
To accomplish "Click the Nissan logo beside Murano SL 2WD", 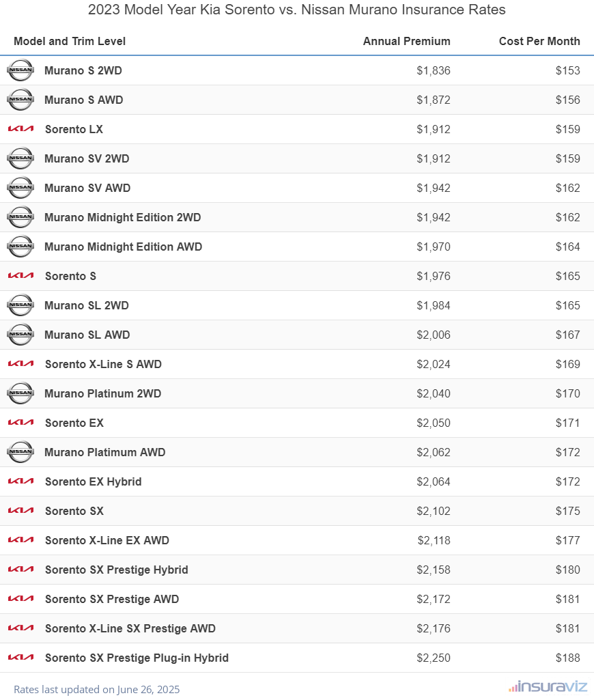I will [x=20, y=305].
